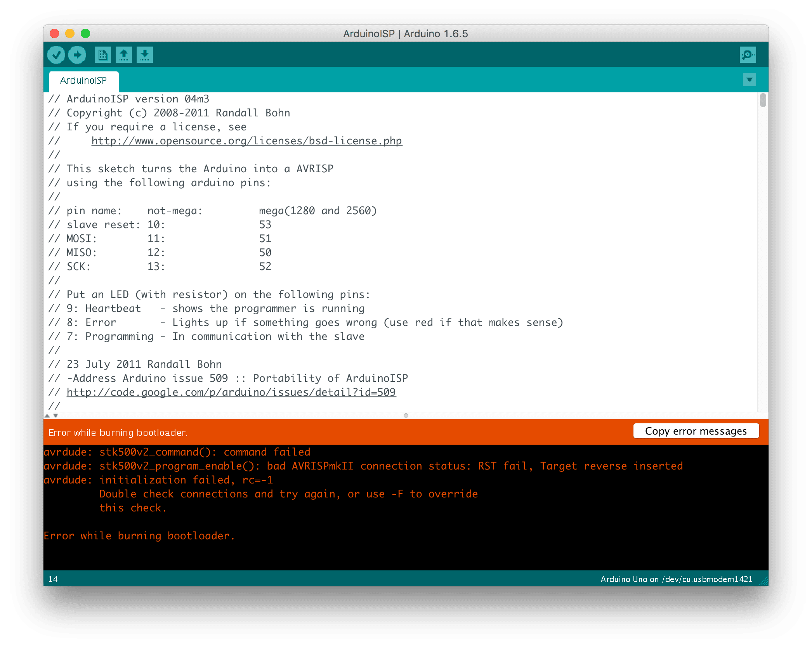Click the 'SCK: 13:' comment line
This screenshot has height=648, width=812.
160,267
